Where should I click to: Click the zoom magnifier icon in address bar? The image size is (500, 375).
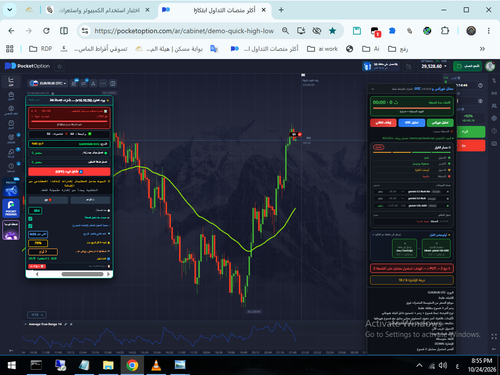[285, 31]
